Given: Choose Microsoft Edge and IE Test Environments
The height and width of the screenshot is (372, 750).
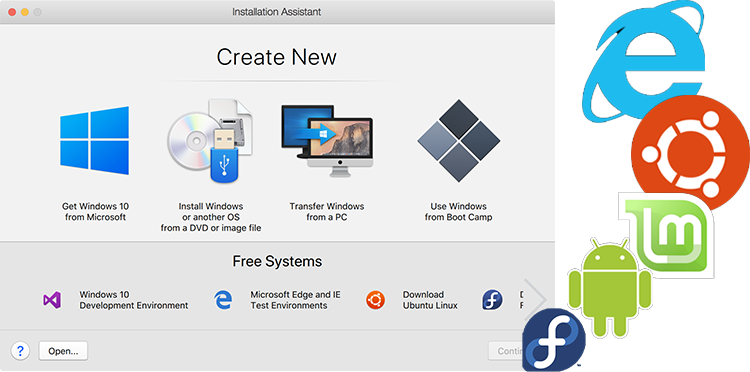Looking at the screenshot, I should (295, 300).
